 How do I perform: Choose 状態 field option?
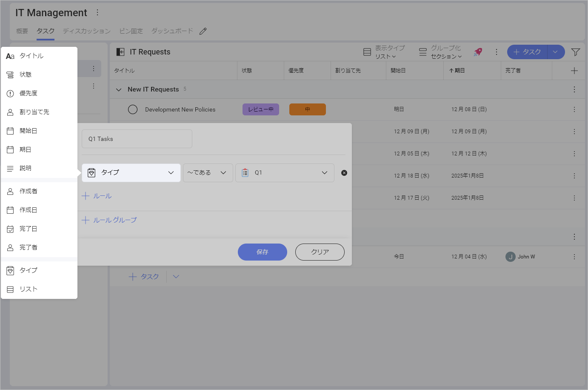39,75
